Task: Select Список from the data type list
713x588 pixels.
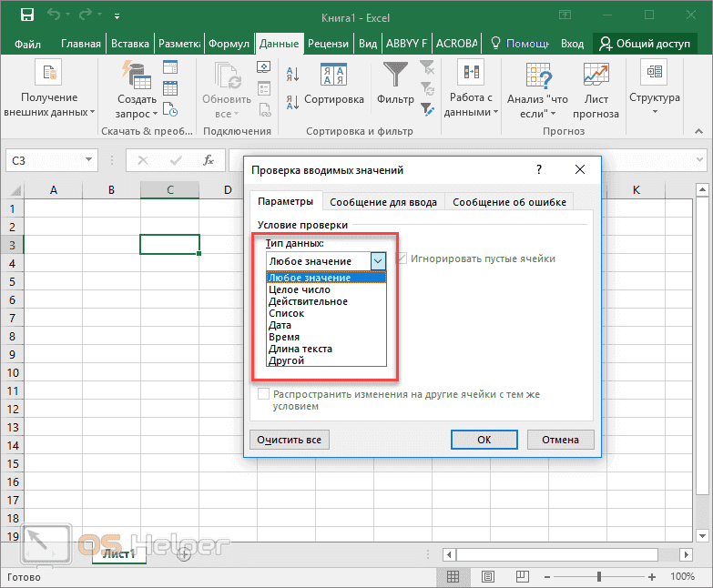Action: 286,313
